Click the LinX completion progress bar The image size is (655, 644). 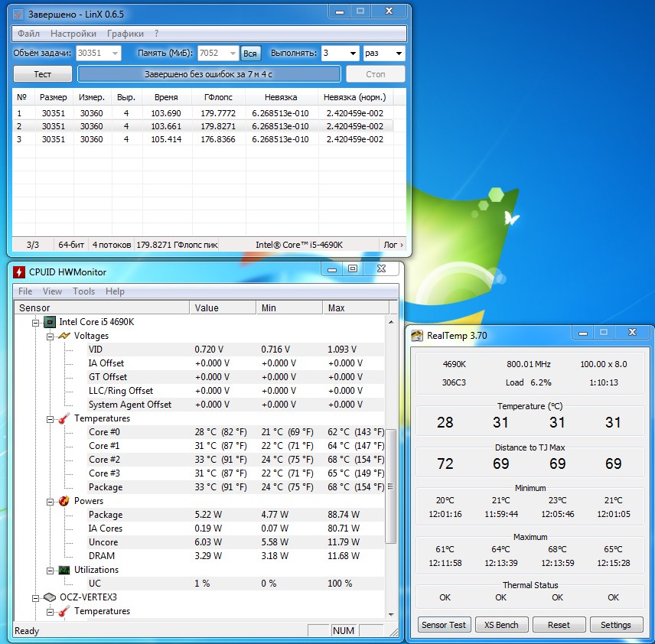coord(209,74)
